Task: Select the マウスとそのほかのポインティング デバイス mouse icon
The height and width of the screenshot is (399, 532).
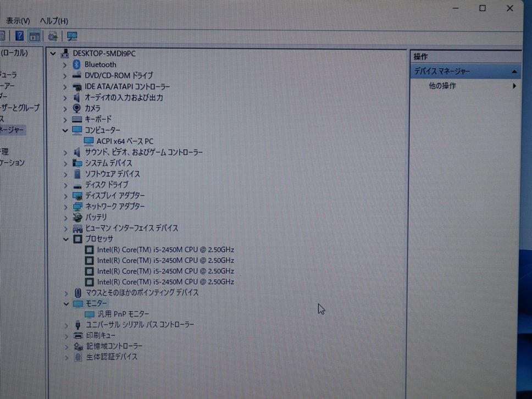Action: [x=77, y=292]
